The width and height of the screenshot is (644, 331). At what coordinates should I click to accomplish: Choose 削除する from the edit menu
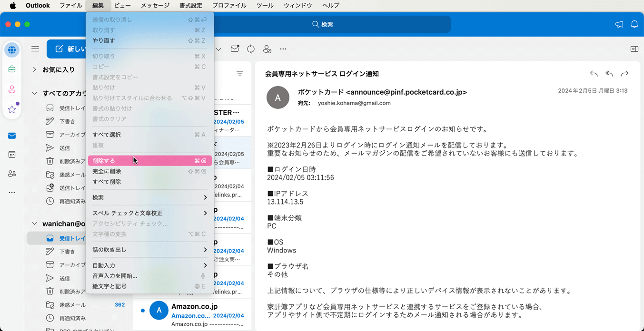[150, 161]
